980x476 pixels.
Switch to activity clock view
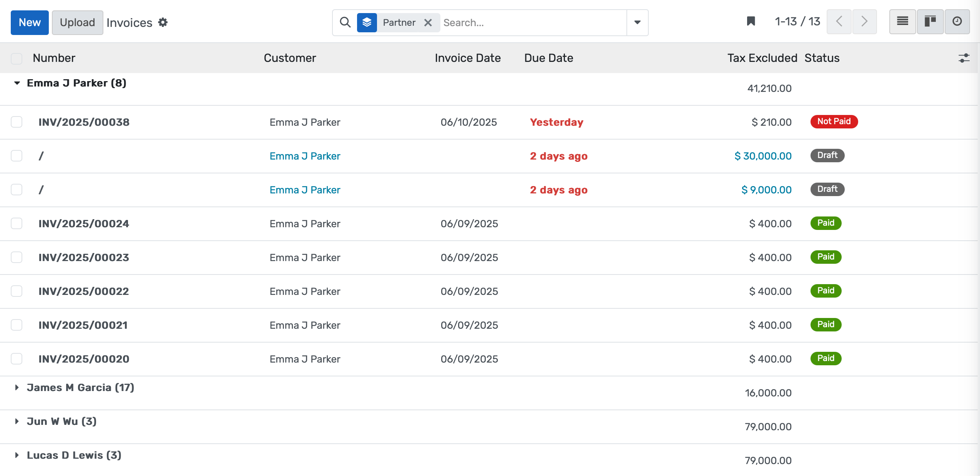(957, 22)
